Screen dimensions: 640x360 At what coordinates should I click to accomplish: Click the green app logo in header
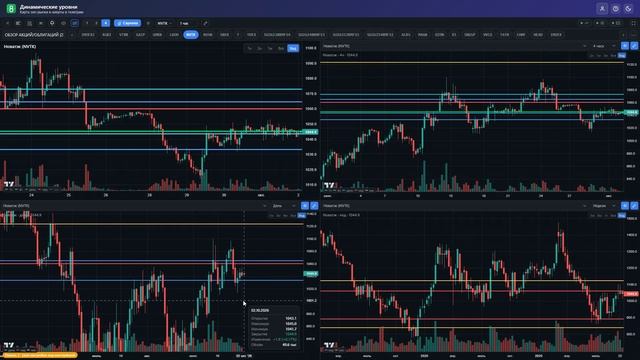tap(11, 8)
